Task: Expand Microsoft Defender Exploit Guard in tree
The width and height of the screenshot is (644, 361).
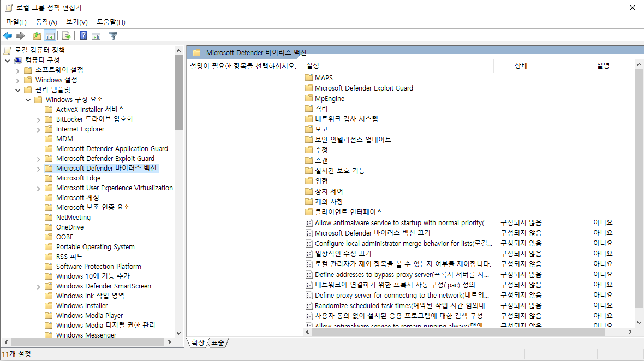Action: tap(39, 159)
